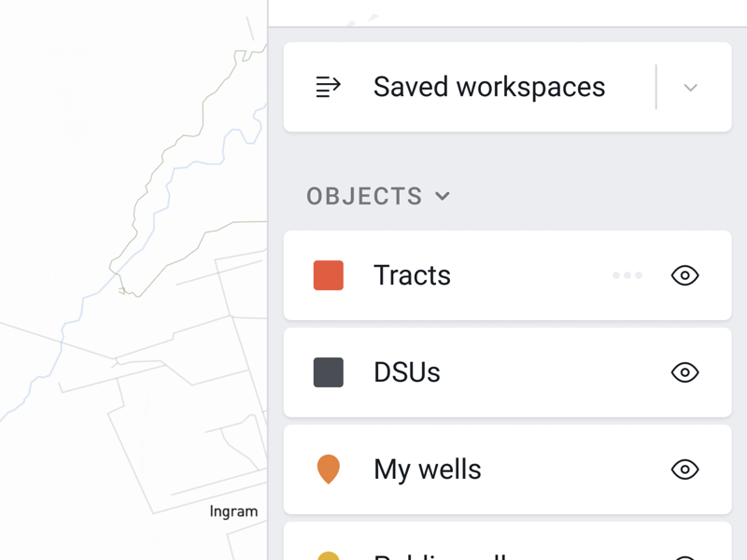
Task: Open the Tracts three-dot options menu
Action: click(x=627, y=275)
